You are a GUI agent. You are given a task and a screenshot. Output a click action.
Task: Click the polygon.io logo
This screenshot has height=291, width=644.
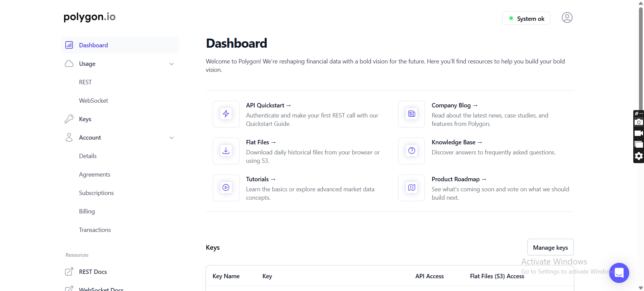pyautogui.click(x=90, y=17)
